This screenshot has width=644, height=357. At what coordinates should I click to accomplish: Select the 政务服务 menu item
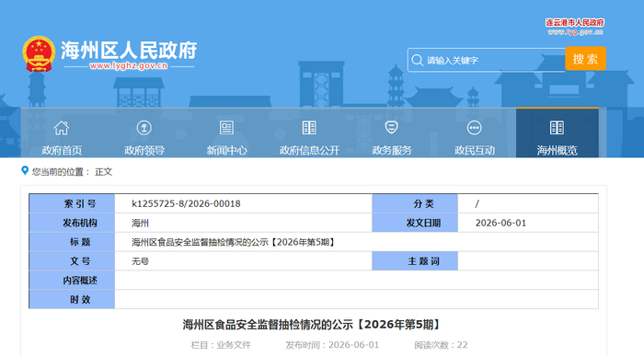coord(392,150)
